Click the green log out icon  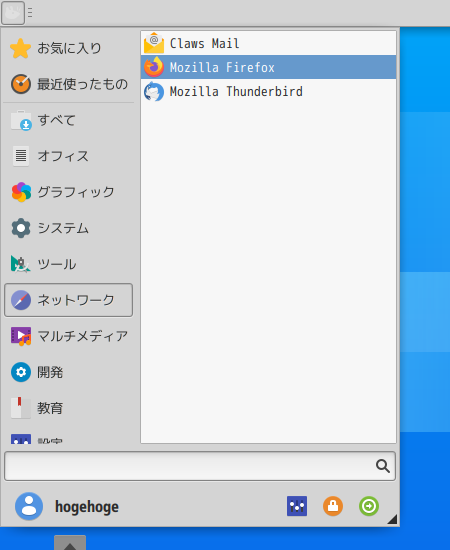[x=369, y=506]
